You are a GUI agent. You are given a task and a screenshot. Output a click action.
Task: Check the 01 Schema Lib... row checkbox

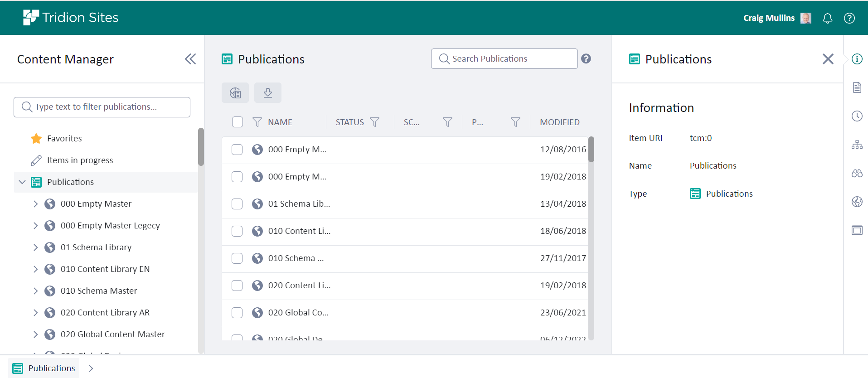tap(237, 204)
